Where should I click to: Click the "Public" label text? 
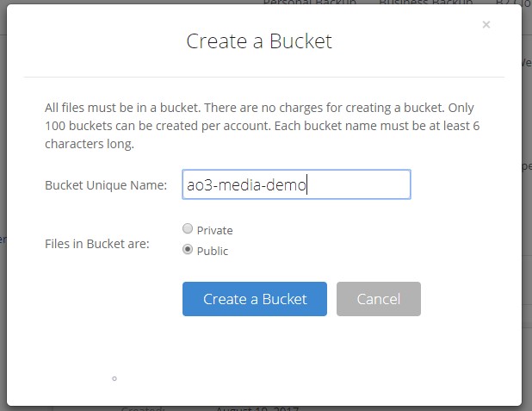tap(213, 251)
